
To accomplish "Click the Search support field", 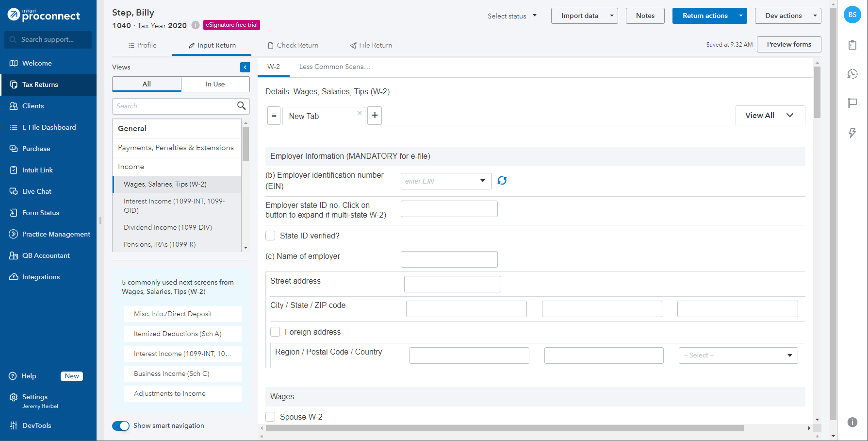I will coord(48,40).
